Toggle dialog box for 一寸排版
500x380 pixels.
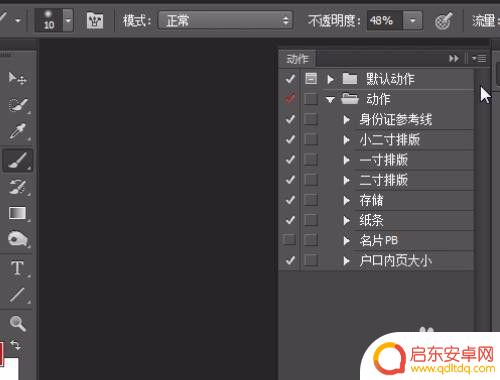[311, 160]
